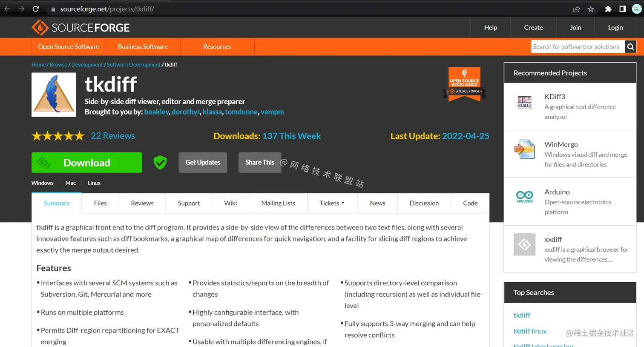The height and width of the screenshot is (347, 644).
Task: Click the tkdiff top search link
Action: tap(522, 315)
